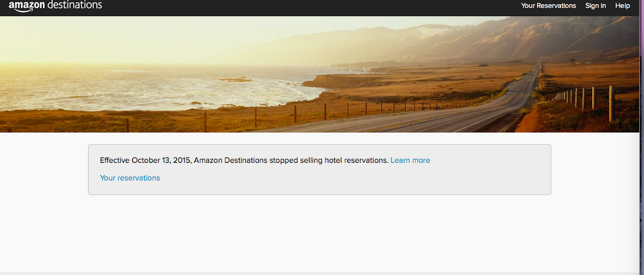Click the desktop strip at the right edge
Screen dimensions: 644x275
pos(641,151)
